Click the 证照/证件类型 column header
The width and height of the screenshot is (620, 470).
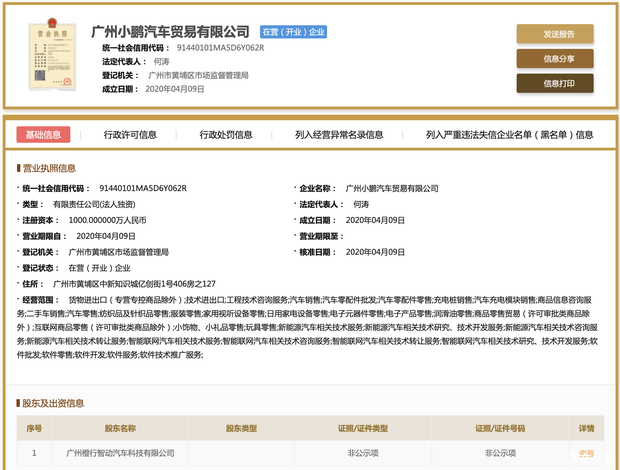354,429
